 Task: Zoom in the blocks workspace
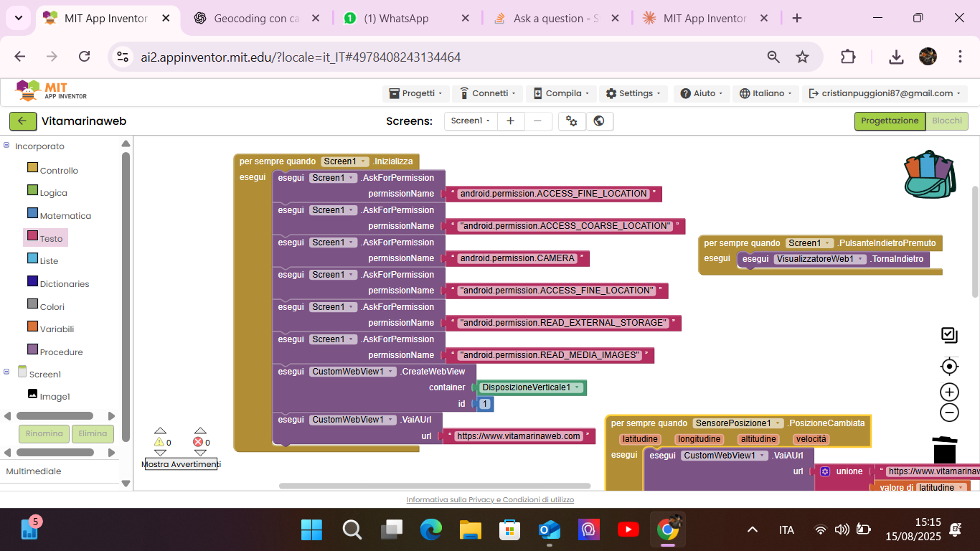pyautogui.click(x=949, y=392)
